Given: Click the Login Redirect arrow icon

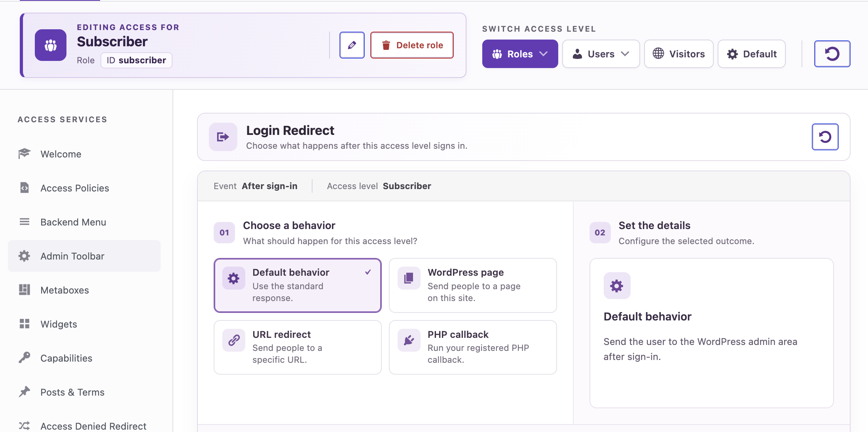Looking at the screenshot, I should coord(223,137).
